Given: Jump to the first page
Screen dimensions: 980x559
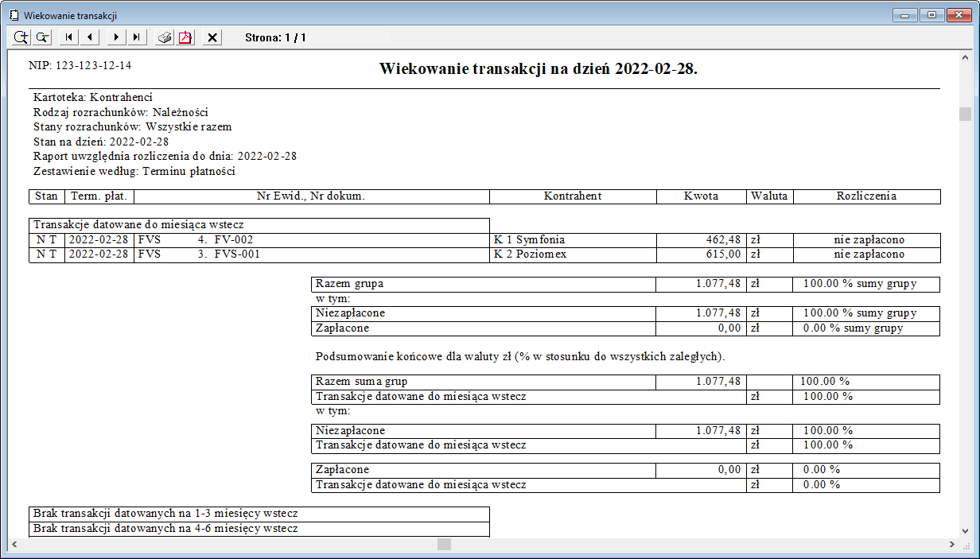Looking at the screenshot, I should click(x=69, y=37).
